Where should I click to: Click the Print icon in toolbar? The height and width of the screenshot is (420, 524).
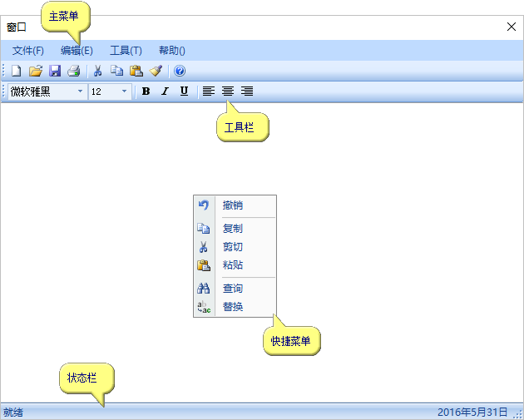click(x=73, y=72)
